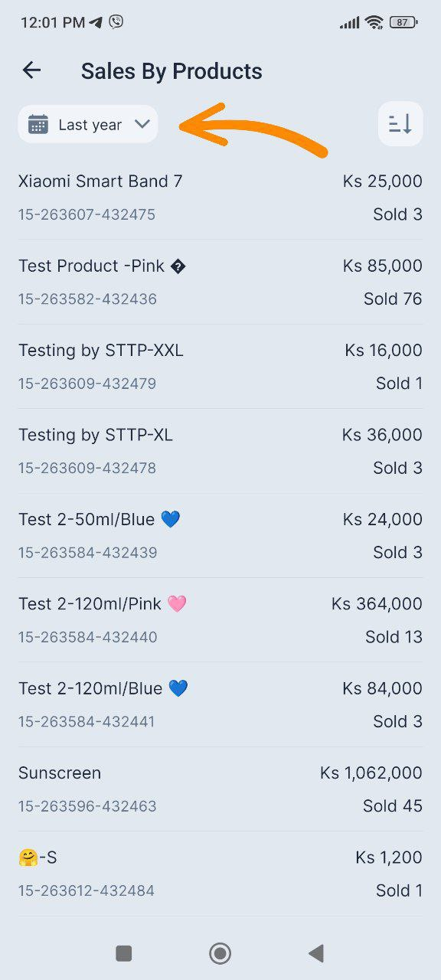Open the Xiaomi Smart Band 7 entry
Screen dimensions: 441x980
(x=220, y=198)
